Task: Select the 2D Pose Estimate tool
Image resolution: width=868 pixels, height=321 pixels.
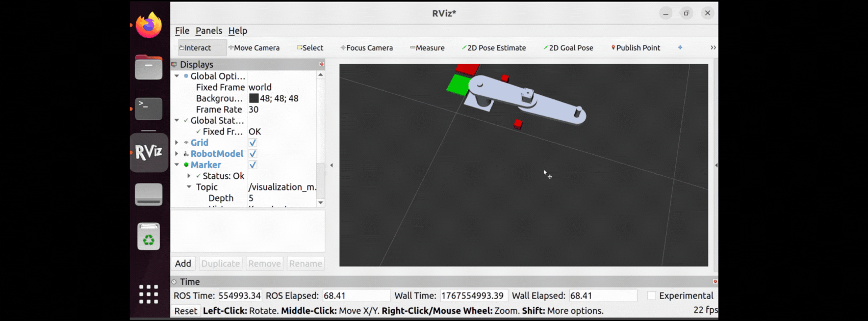Action: click(x=494, y=48)
